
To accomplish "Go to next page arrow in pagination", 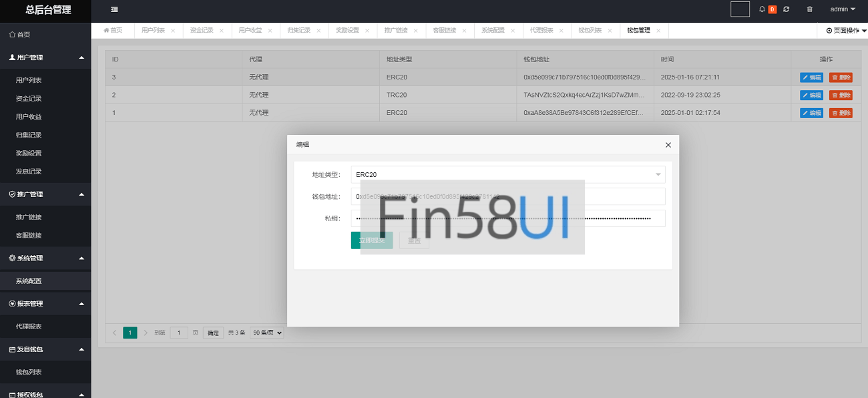I will [146, 333].
